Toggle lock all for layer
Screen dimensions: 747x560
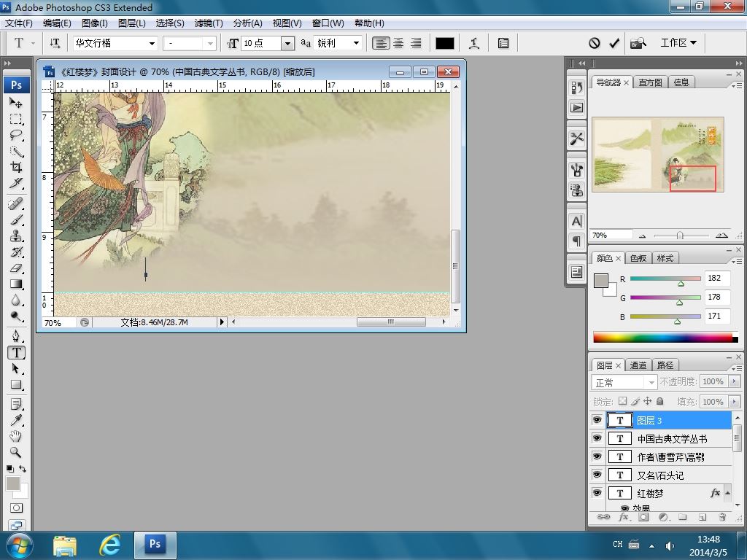[659, 401]
